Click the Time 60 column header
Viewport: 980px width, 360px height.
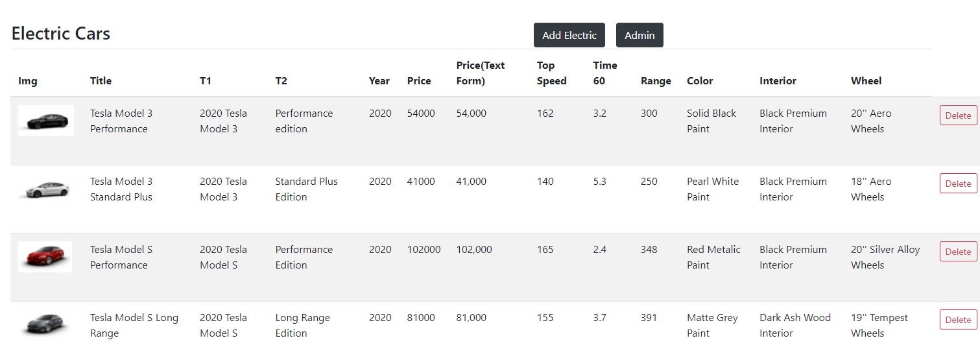605,73
